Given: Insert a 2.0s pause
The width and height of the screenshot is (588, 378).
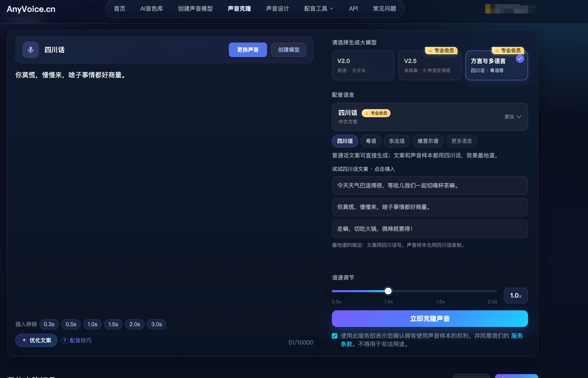Looking at the screenshot, I should [135, 324].
